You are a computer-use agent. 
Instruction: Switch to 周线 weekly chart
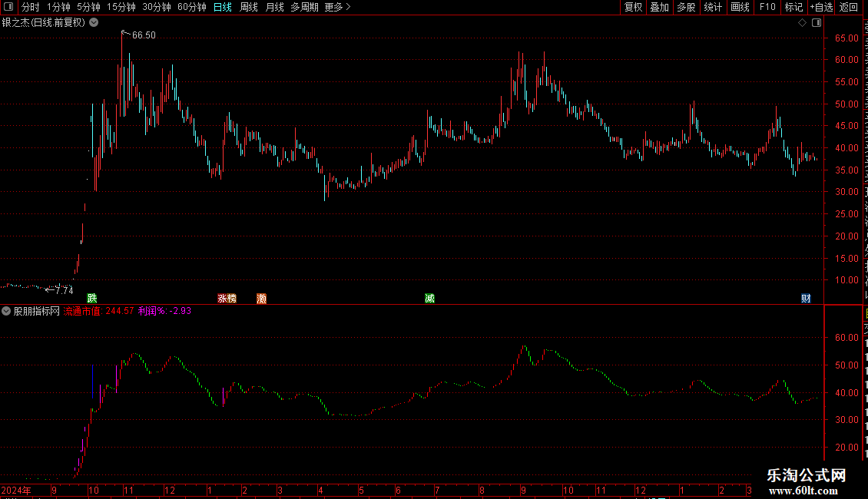click(249, 7)
